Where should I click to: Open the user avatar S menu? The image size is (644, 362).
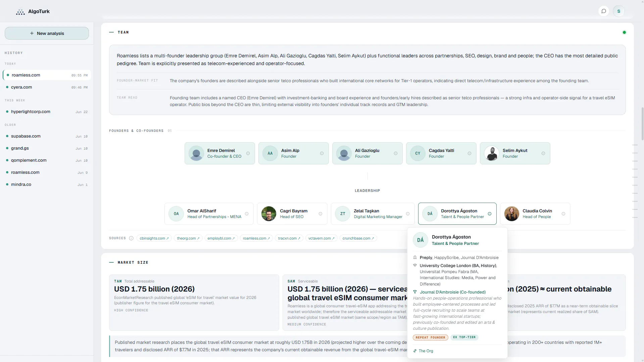point(618,11)
